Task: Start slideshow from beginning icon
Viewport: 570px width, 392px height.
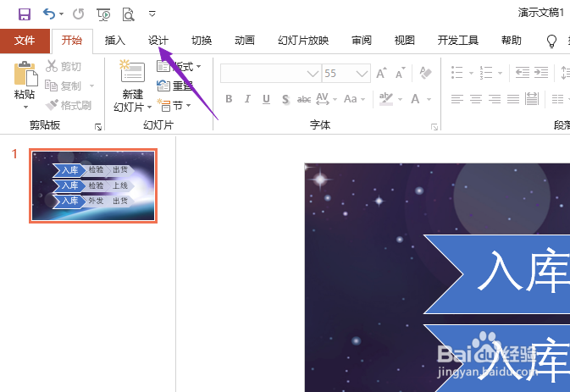Action: click(103, 14)
